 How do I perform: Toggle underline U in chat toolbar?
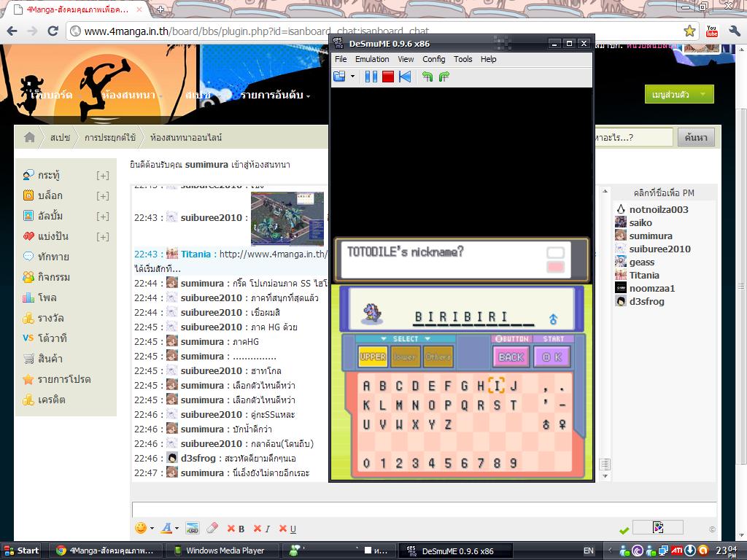[287, 529]
